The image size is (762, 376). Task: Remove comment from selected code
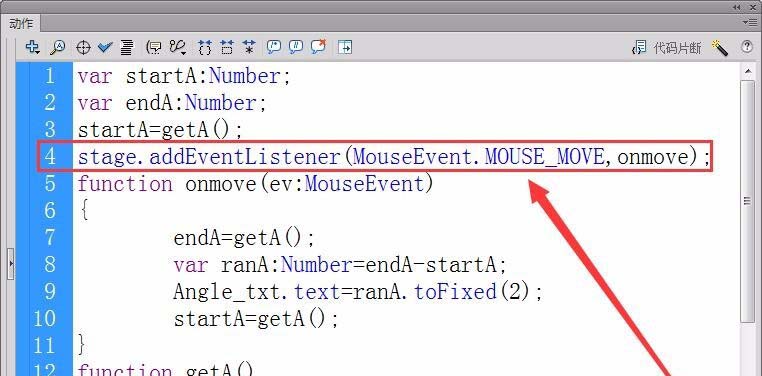pyautogui.click(x=318, y=47)
